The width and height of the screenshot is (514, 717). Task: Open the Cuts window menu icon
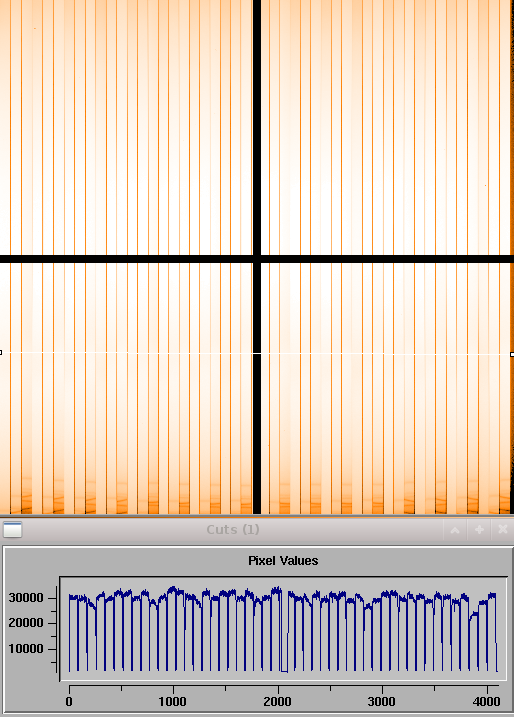(12, 530)
